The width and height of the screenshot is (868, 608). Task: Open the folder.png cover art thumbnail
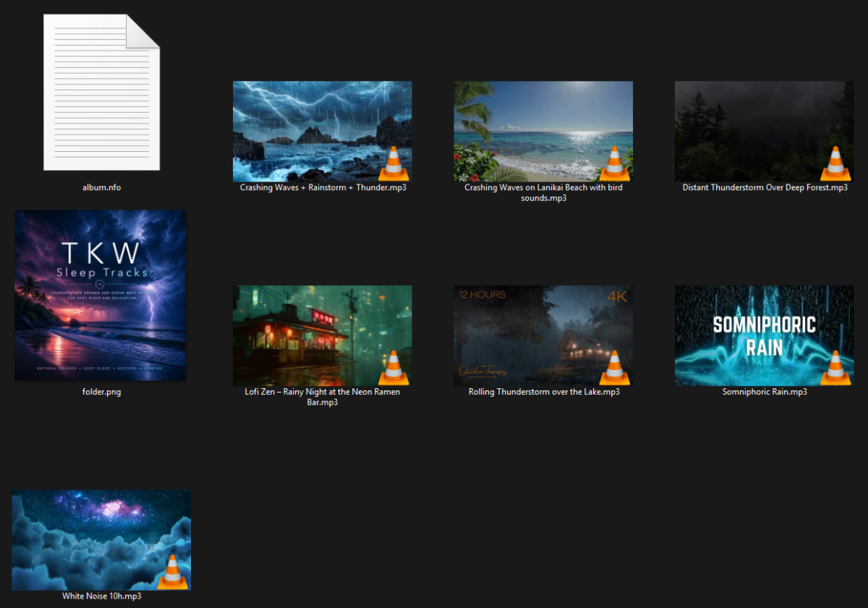point(100,295)
